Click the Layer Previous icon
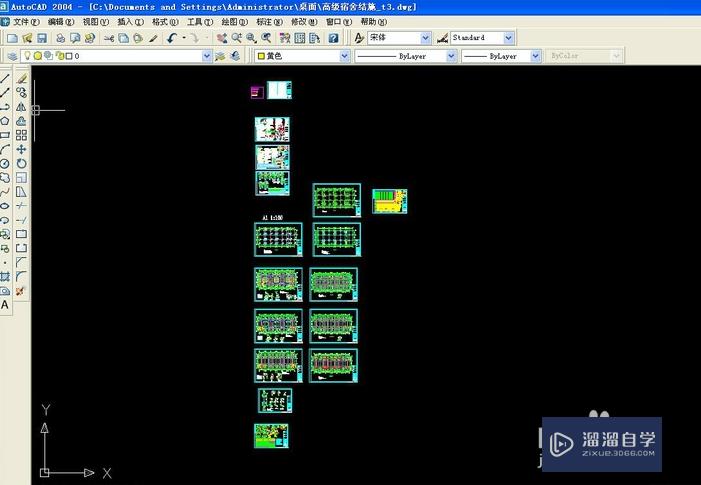 pos(235,56)
